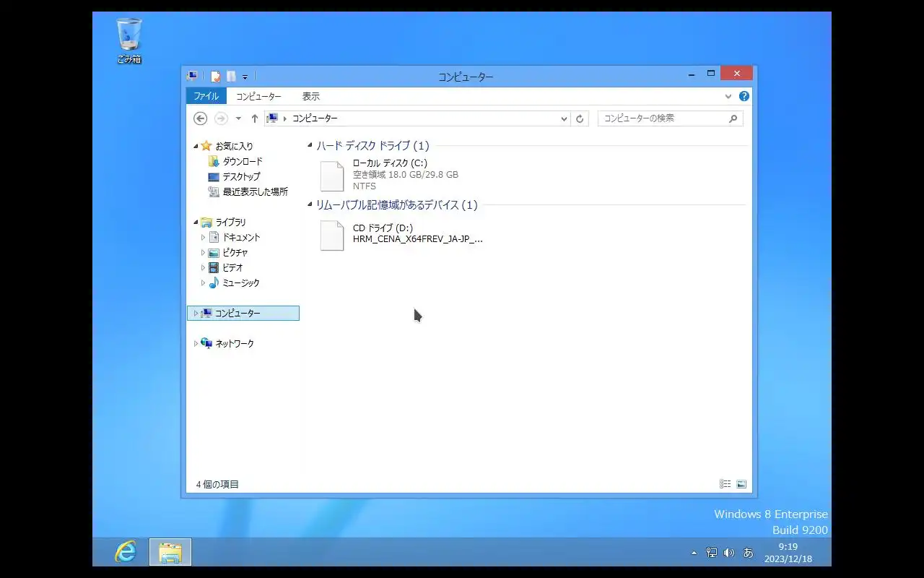Open the Customize Quick Access Toolbar dropdown
The width and height of the screenshot is (924, 578).
click(245, 77)
